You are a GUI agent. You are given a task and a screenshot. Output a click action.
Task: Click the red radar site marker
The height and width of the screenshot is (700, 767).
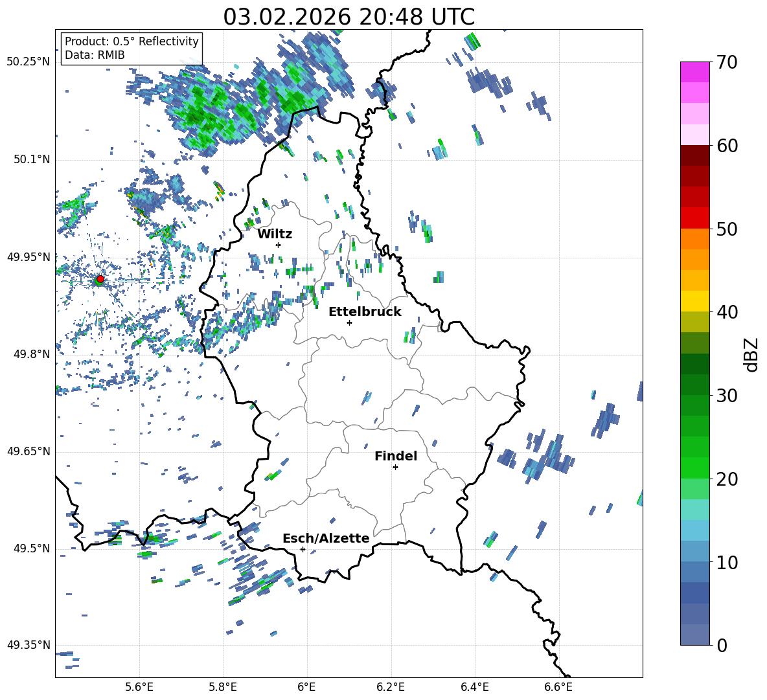click(x=100, y=279)
